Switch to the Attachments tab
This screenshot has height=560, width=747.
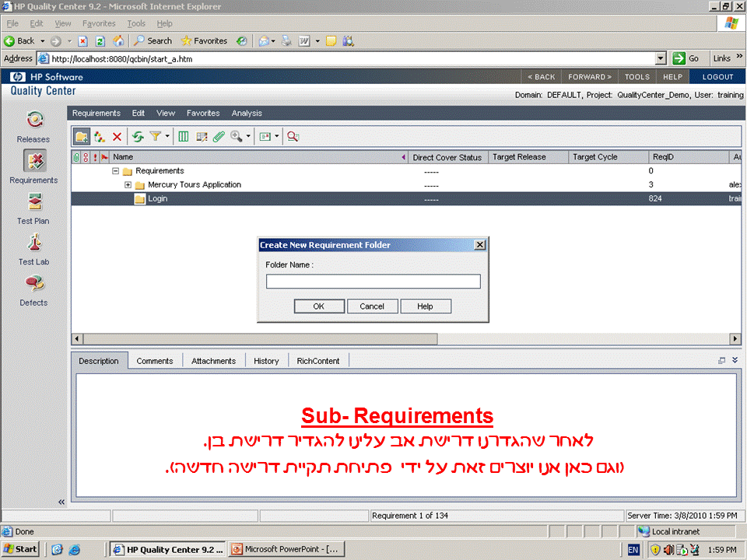[213, 361]
